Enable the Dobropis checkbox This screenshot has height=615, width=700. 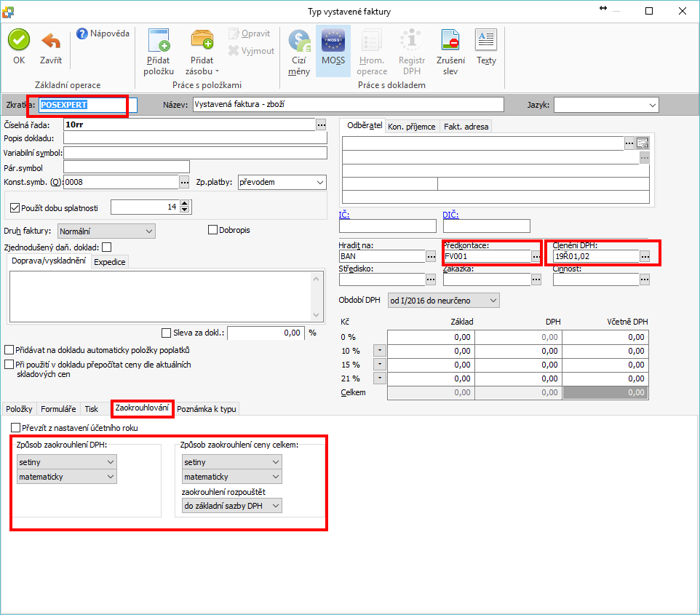coord(213,230)
